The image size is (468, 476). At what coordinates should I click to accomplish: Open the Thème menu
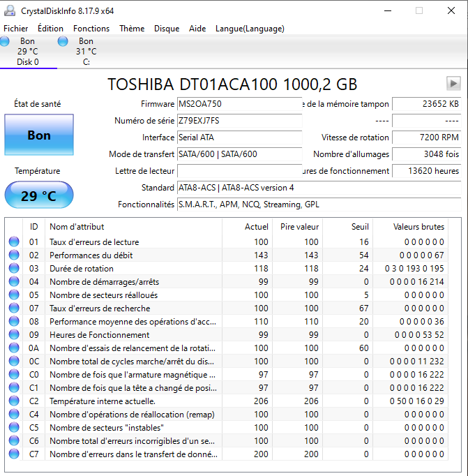click(132, 29)
